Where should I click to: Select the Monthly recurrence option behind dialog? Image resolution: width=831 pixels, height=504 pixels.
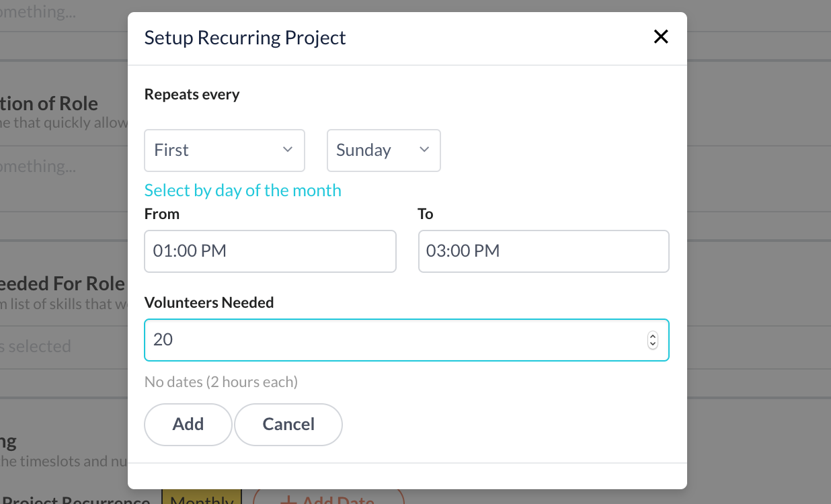click(202, 498)
